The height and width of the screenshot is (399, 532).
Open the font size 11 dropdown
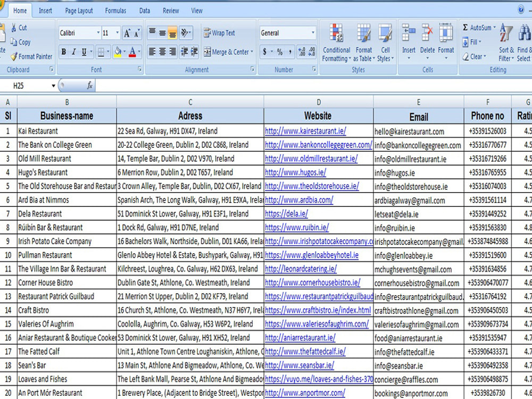point(118,33)
